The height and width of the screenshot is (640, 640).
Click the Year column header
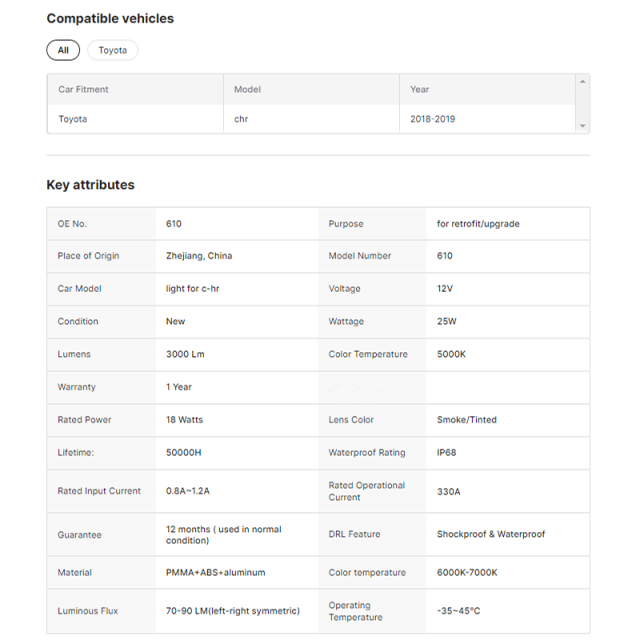coord(420,89)
